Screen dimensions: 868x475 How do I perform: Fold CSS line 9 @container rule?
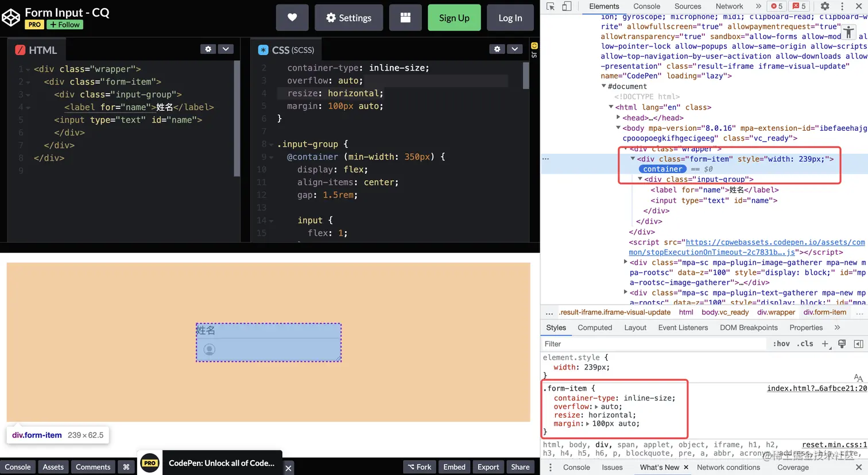pos(272,157)
